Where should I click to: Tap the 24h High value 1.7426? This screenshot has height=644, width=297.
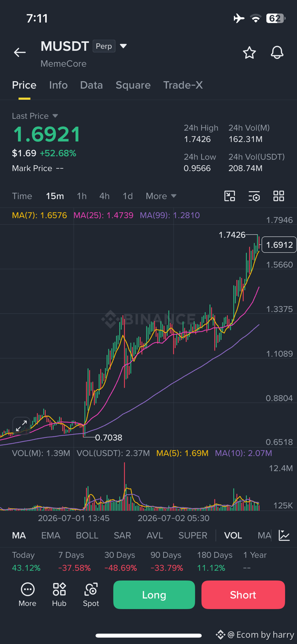(x=197, y=139)
